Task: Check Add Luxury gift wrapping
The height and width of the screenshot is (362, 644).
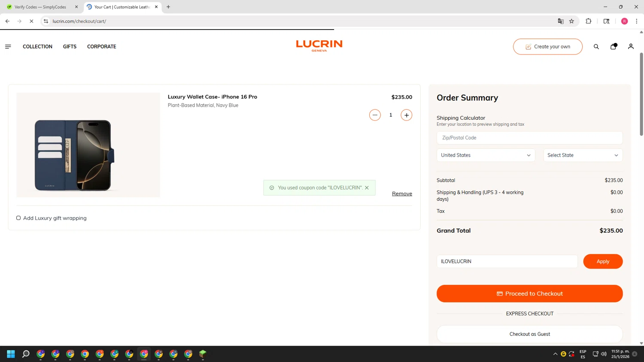Action: click(x=18, y=218)
